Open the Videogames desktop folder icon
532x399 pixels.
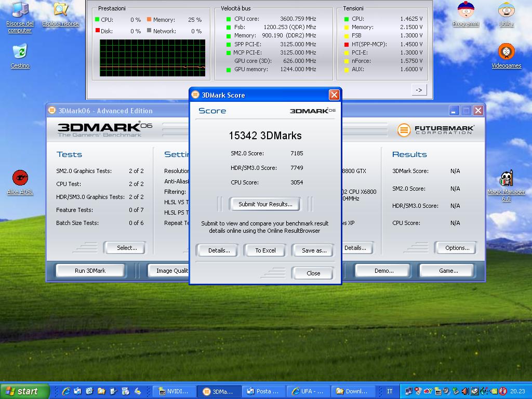(x=506, y=56)
